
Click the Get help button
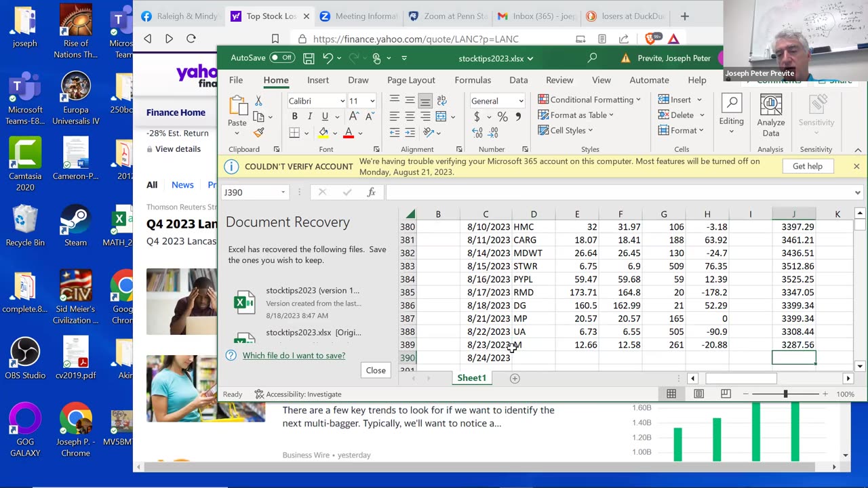tap(807, 166)
